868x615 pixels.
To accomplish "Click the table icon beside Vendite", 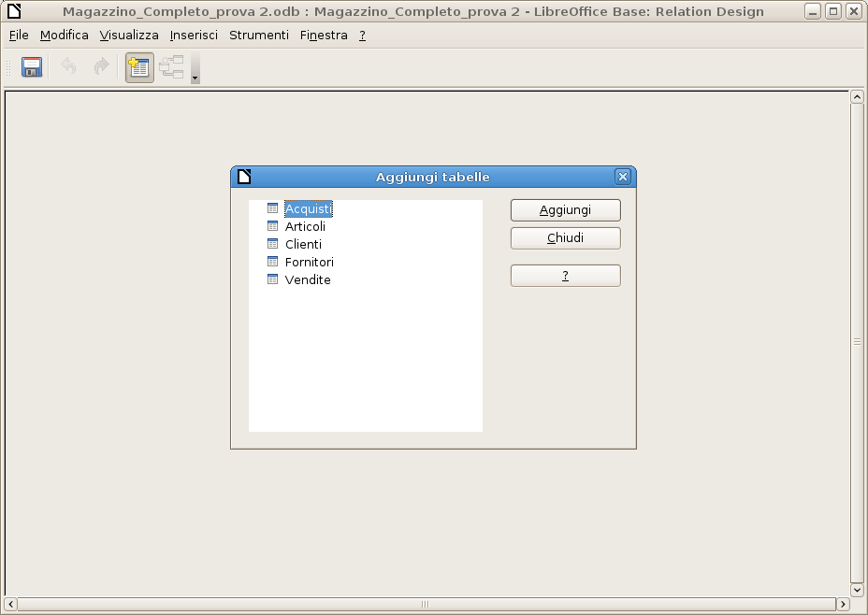I will [x=272, y=279].
